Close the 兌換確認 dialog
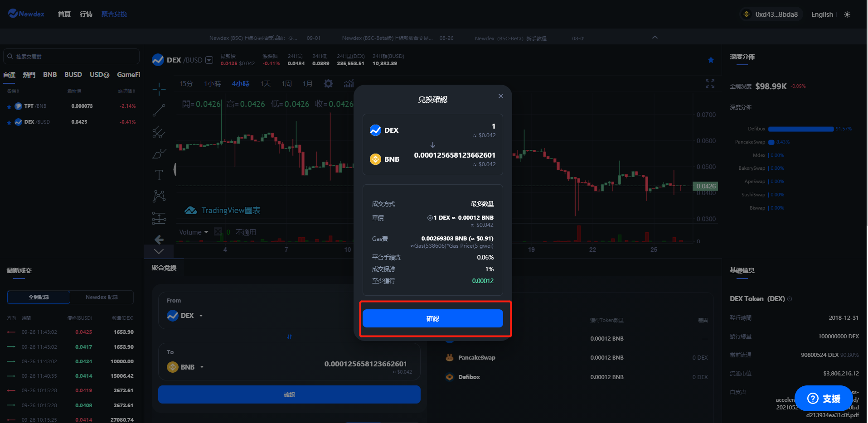Viewport: 868px width, 423px height. (x=501, y=96)
